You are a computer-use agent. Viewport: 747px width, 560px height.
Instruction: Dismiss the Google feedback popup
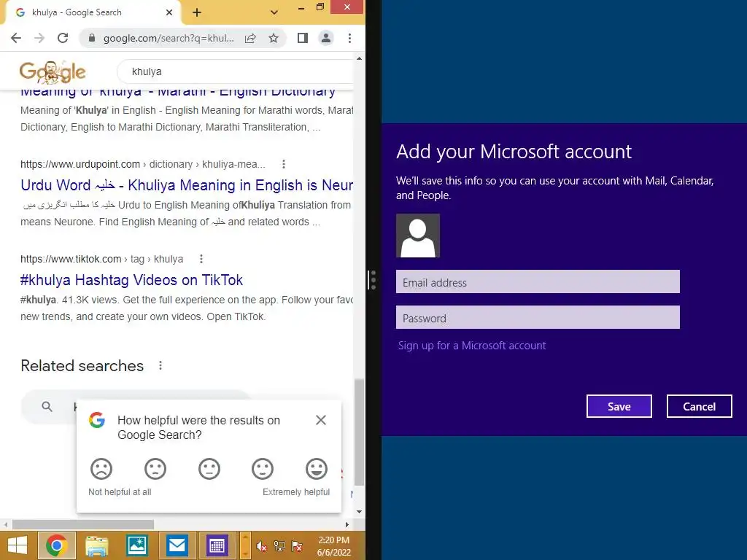click(x=321, y=420)
